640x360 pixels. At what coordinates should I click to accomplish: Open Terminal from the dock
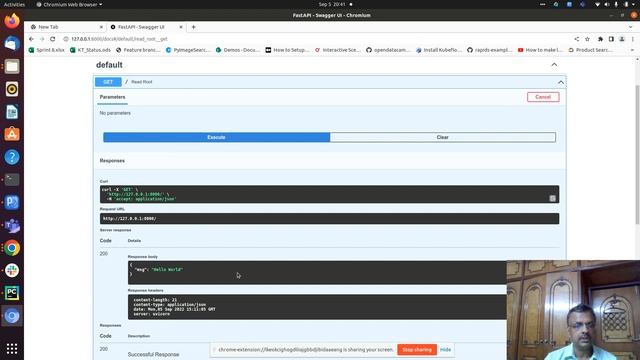click(x=12, y=180)
